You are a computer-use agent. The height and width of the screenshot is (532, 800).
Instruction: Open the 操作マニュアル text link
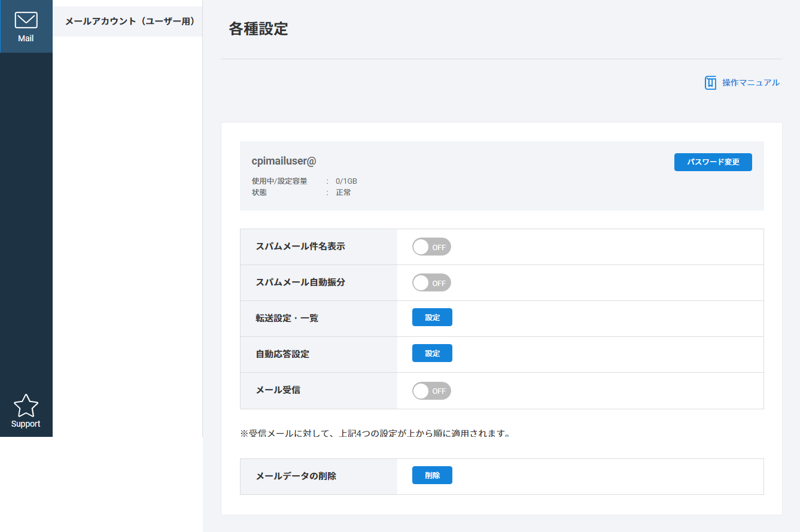(x=750, y=83)
